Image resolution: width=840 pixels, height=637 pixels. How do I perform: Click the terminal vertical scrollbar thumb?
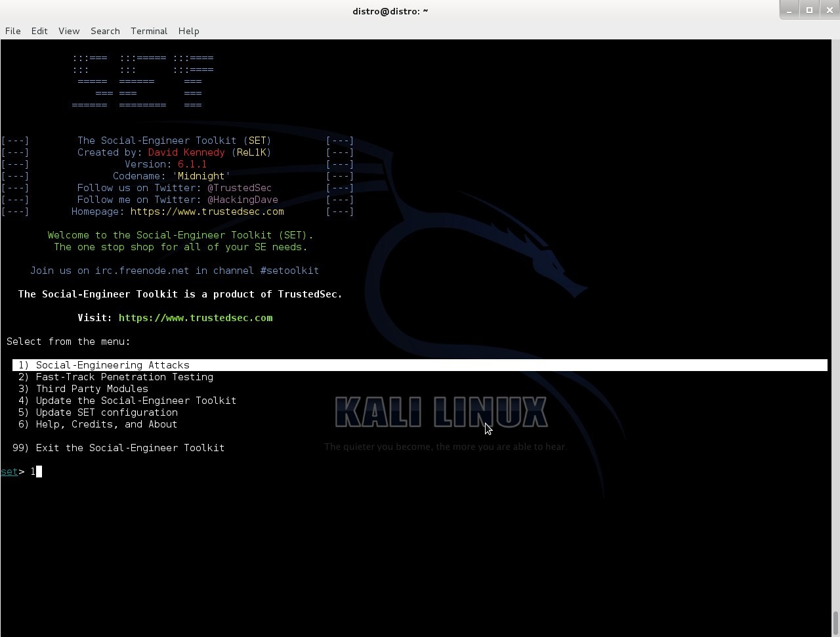[x=835, y=623]
